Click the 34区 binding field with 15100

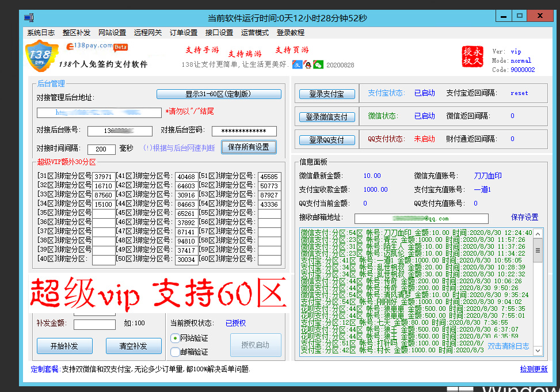pos(104,204)
